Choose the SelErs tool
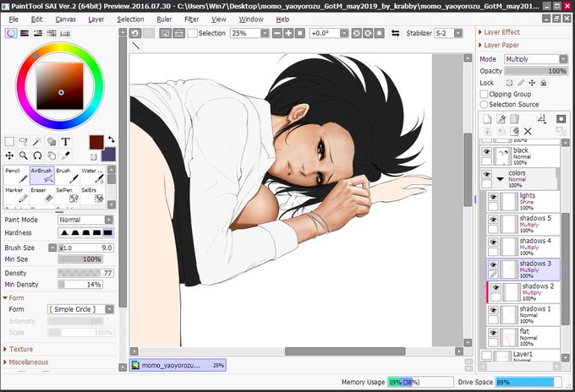 coord(92,194)
